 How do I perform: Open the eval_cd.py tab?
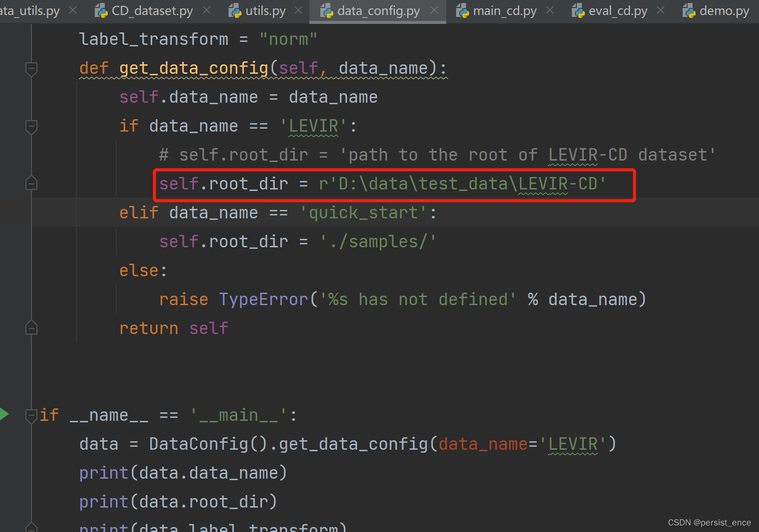coord(618,11)
